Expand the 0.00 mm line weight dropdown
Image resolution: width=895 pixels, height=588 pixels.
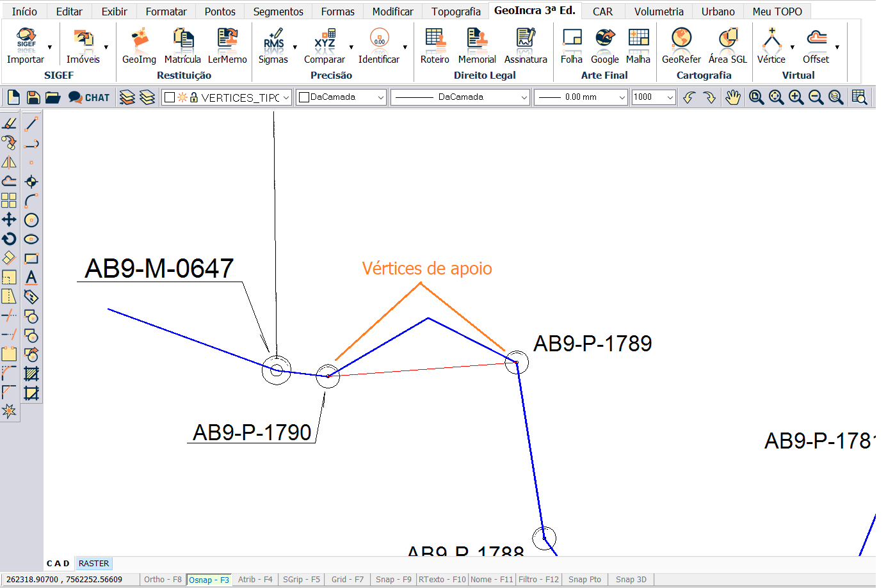pos(622,98)
